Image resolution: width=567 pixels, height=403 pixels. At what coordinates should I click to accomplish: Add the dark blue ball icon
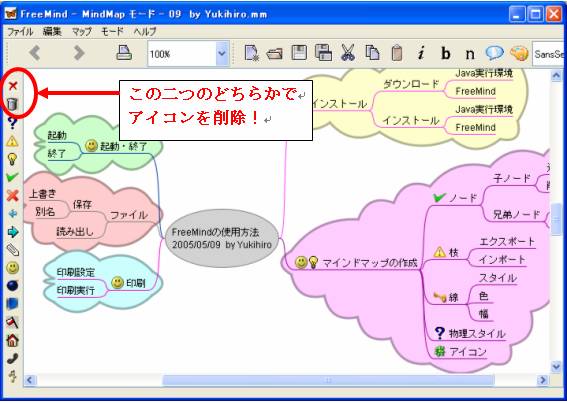click(x=12, y=286)
